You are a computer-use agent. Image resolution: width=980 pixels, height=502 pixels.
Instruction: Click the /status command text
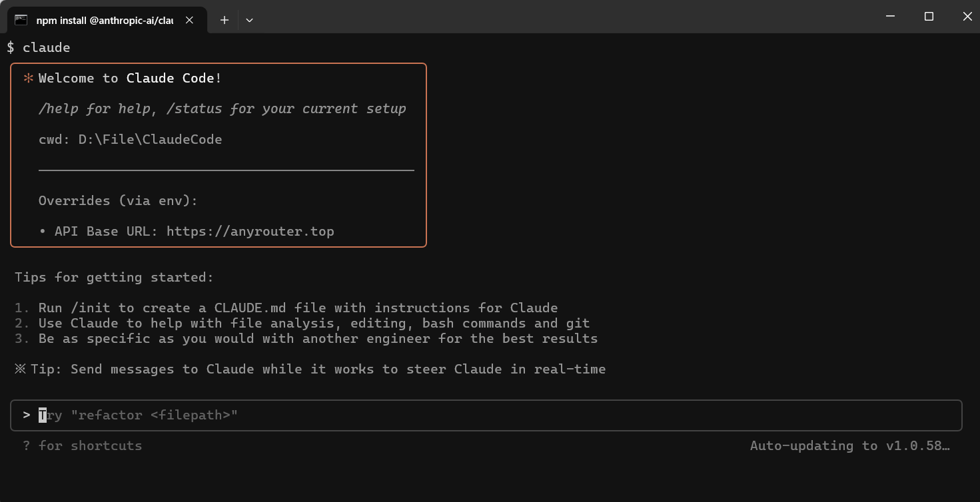tap(195, 109)
